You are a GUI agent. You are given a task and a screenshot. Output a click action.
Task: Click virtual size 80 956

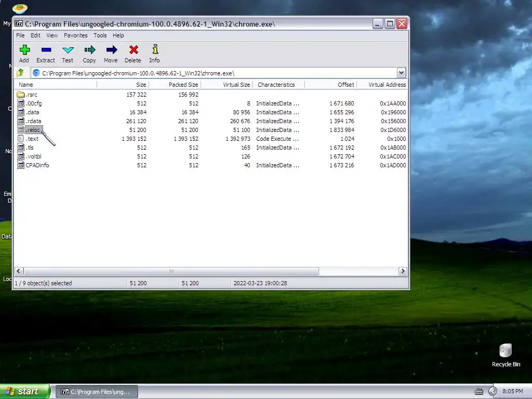[x=241, y=112]
